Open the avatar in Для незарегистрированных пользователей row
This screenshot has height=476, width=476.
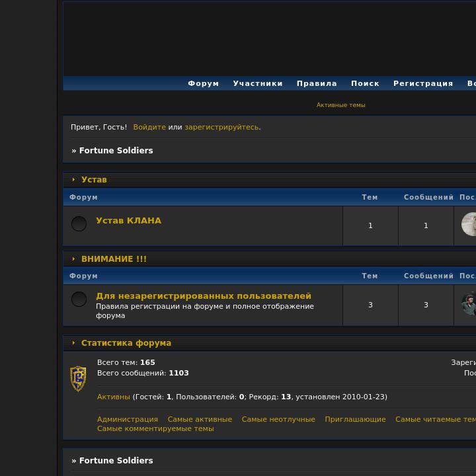click(x=469, y=303)
